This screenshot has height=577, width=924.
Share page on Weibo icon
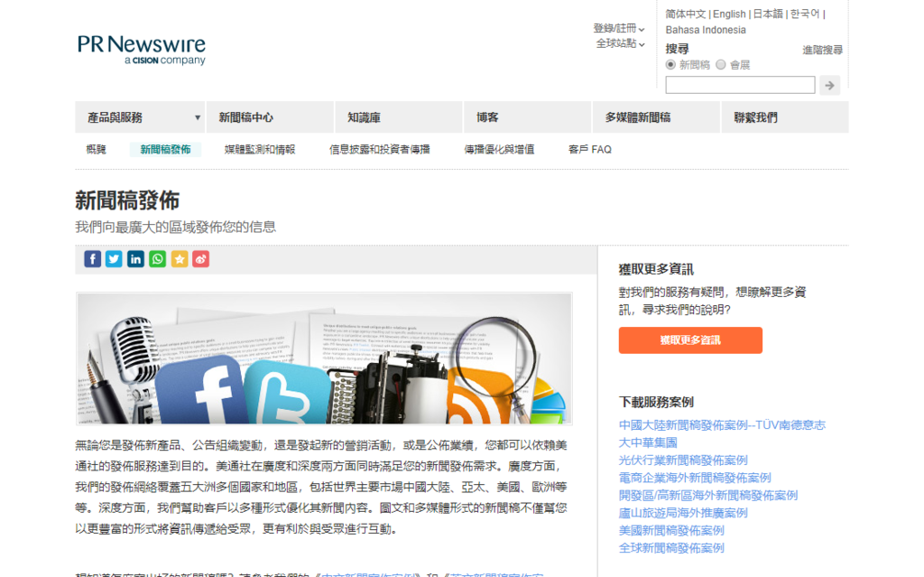coord(201,259)
